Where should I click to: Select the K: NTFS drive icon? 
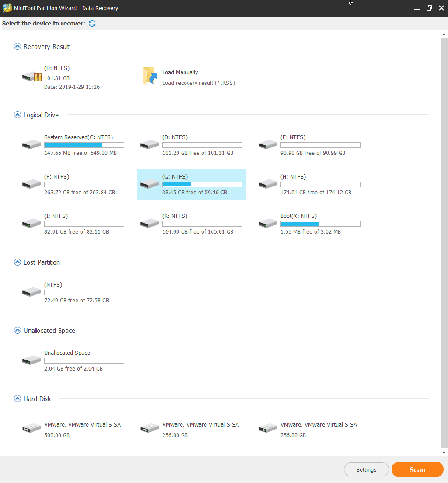[150, 223]
